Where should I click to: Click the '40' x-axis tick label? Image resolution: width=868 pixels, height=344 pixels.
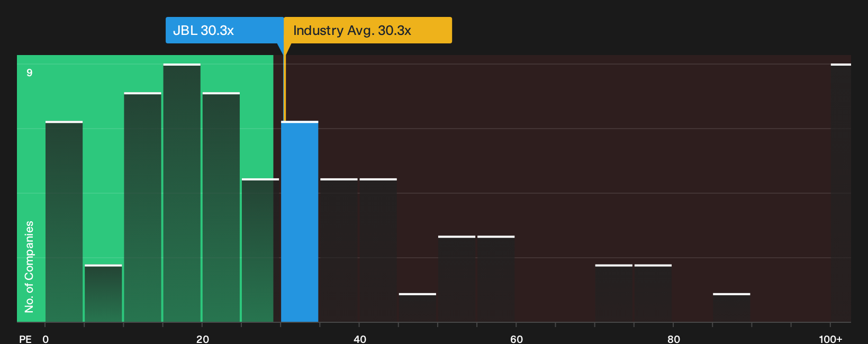[x=360, y=339]
